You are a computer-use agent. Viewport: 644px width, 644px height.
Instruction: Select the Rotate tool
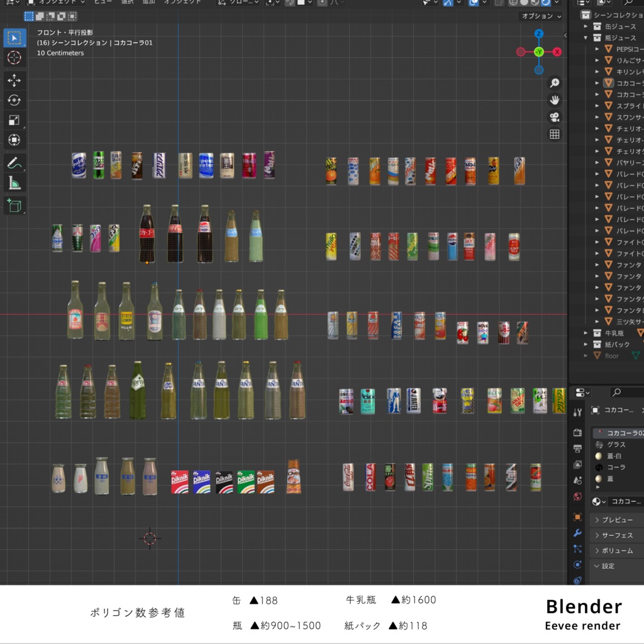pos(15,100)
